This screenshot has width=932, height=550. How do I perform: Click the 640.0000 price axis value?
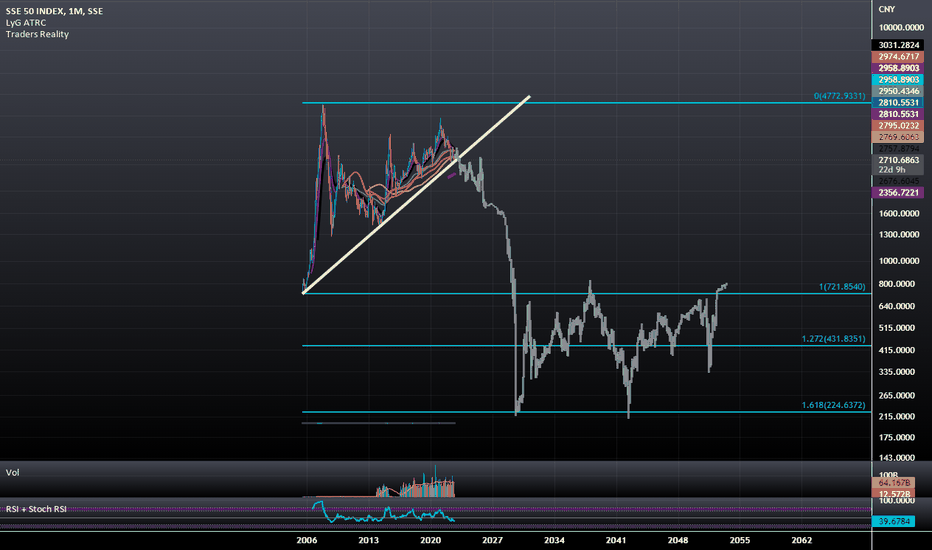896,306
